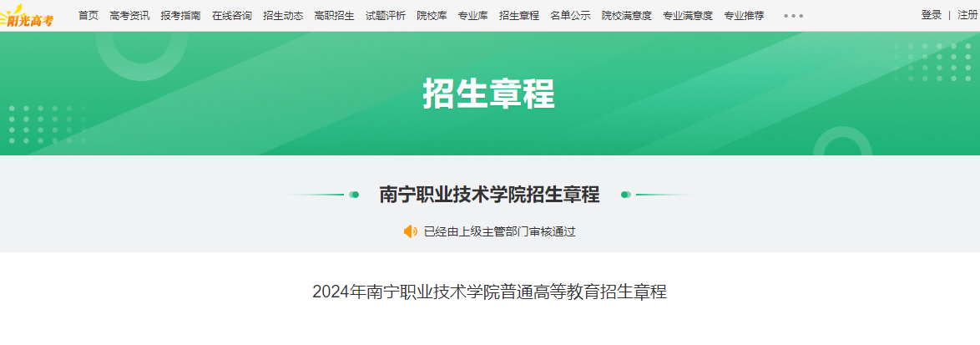Open 专业推荐 navigation item
Image resolution: width=980 pixels, height=345 pixels.
click(745, 16)
